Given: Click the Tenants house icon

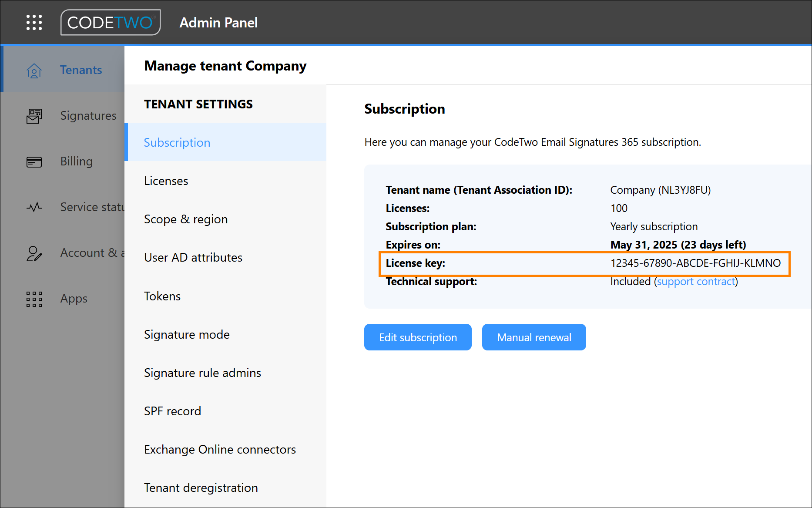Looking at the screenshot, I should click(34, 70).
